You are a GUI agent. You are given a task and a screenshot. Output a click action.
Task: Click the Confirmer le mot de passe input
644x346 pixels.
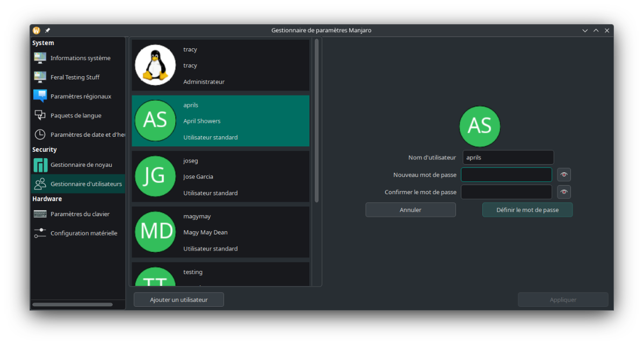point(506,192)
